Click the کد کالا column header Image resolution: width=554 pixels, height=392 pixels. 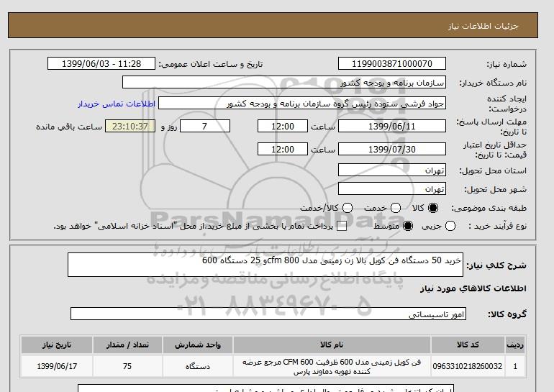click(468, 345)
